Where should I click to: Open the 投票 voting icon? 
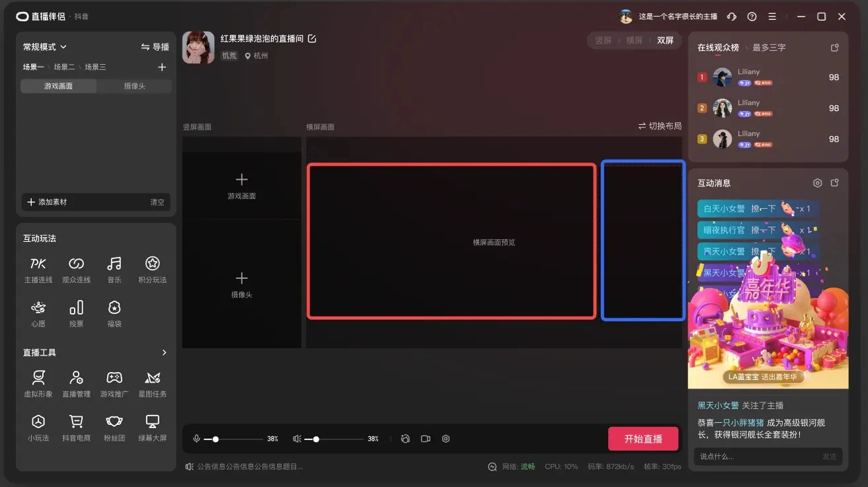tap(76, 308)
